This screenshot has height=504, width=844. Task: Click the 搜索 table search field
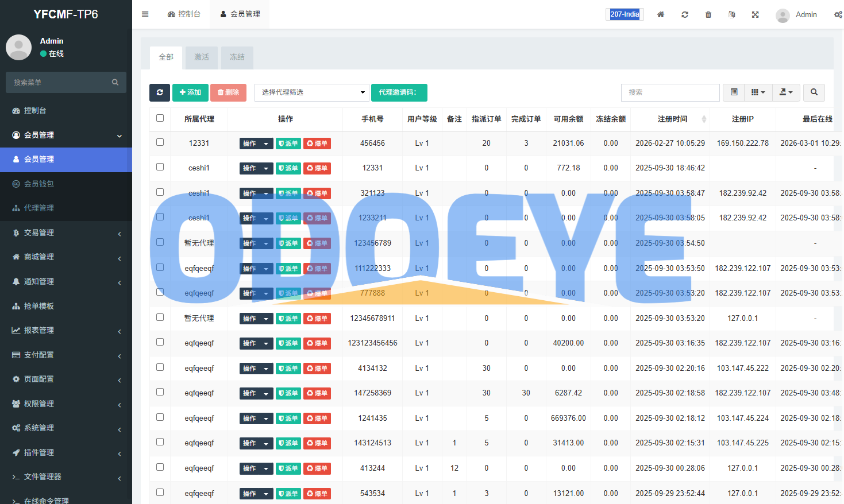tap(670, 92)
